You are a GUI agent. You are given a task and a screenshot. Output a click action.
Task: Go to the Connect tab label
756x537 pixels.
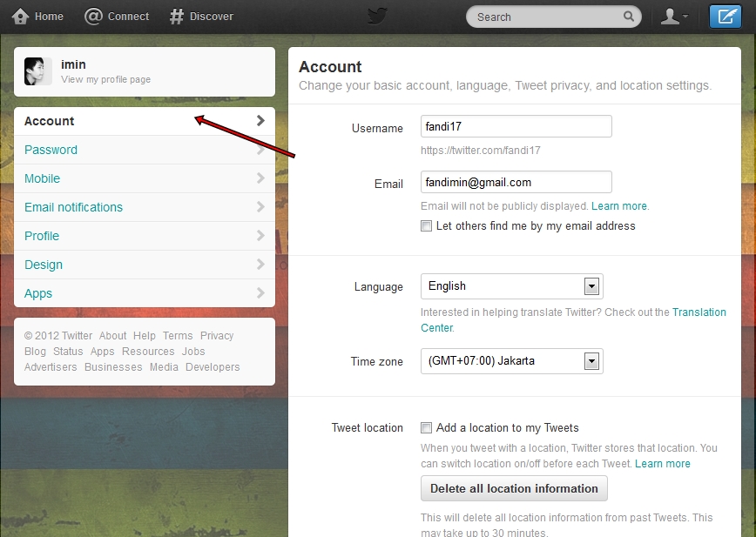[x=128, y=17]
